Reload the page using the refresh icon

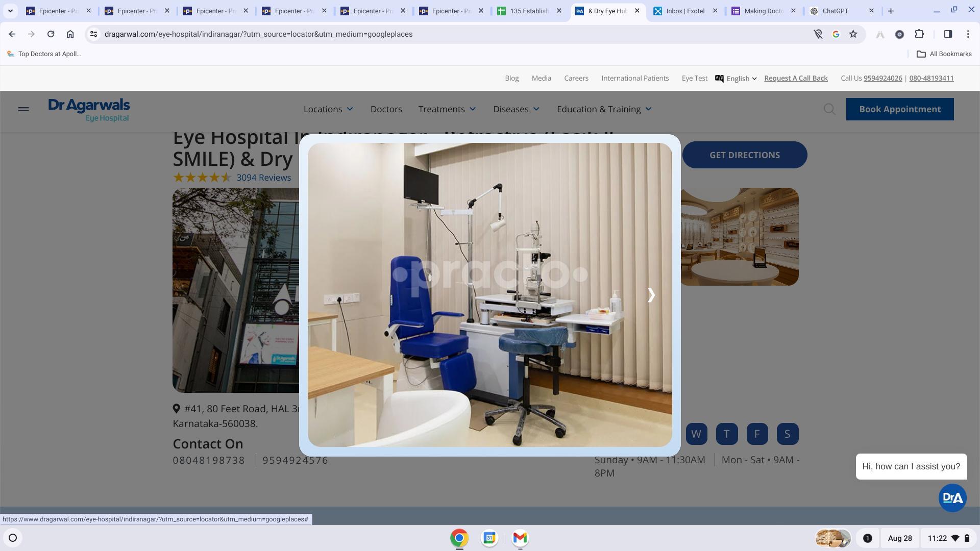[x=51, y=34]
